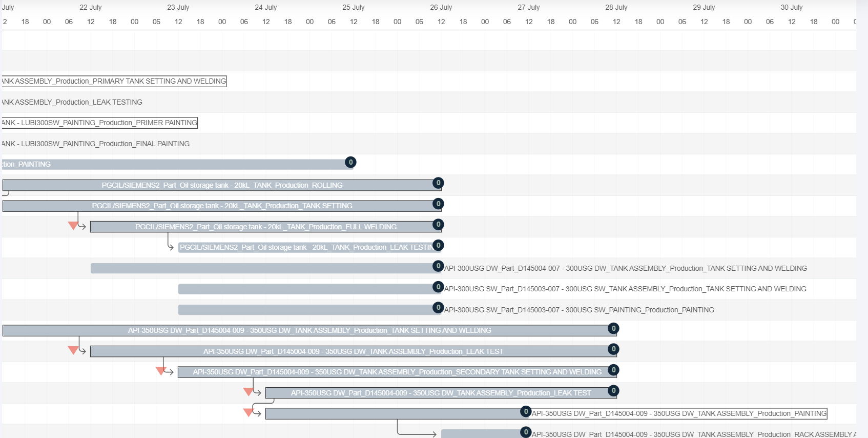Click 0 badge beside RACK ASSEMBLY label
This screenshot has height=438, width=868.
pyautogui.click(x=526, y=432)
